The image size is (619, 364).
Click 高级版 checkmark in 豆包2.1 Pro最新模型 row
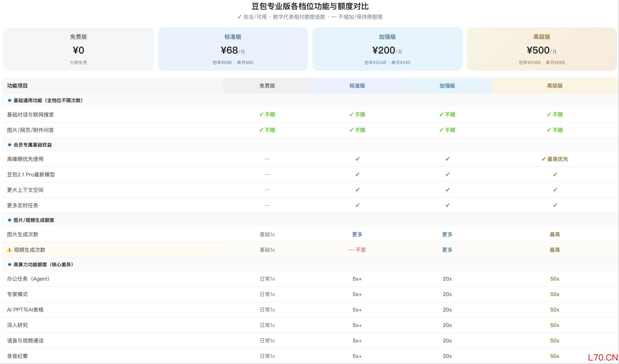click(x=555, y=174)
